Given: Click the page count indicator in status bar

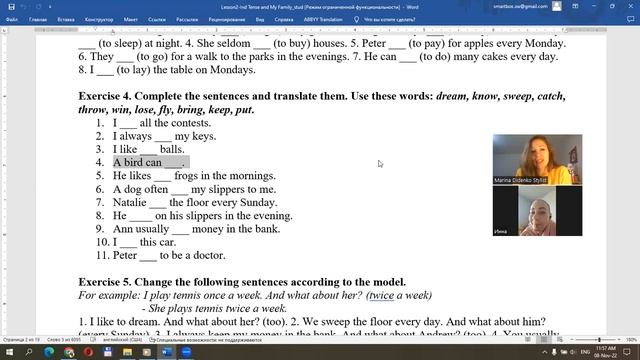Looking at the screenshot, I should click(x=21, y=340).
